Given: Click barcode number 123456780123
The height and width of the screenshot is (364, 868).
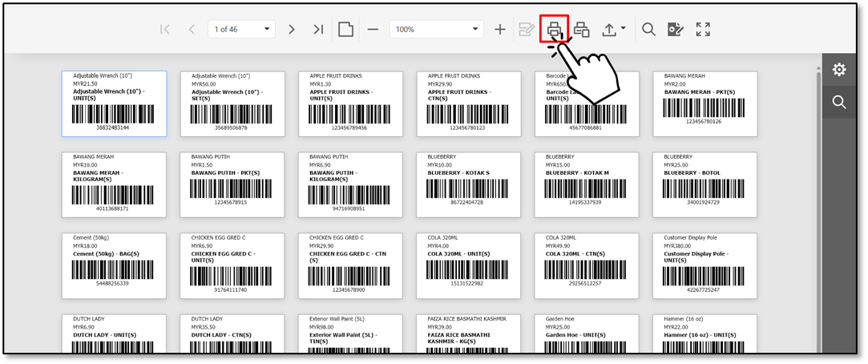Looking at the screenshot, I should point(467,128).
